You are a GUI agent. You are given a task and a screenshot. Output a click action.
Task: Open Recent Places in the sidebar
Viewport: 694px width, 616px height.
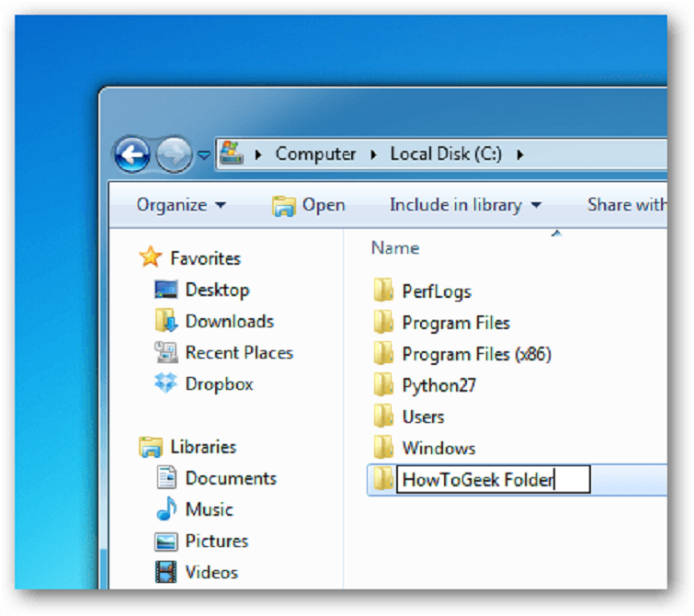tap(238, 352)
